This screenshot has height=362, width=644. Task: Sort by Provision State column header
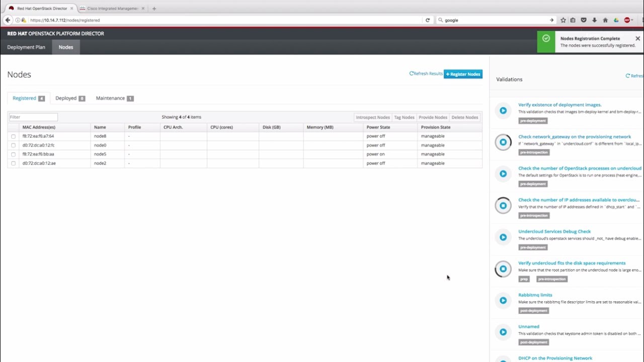point(436,127)
